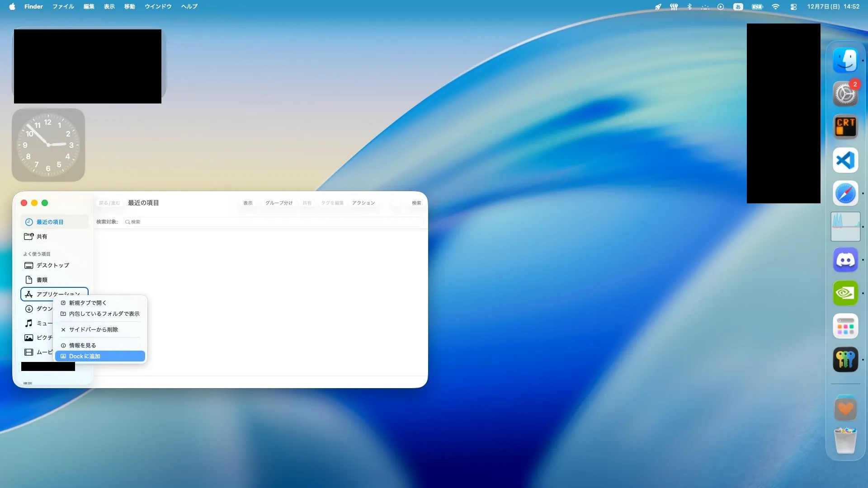
Task: Select サイドバーから削除 menu entry
Action: (93, 329)
